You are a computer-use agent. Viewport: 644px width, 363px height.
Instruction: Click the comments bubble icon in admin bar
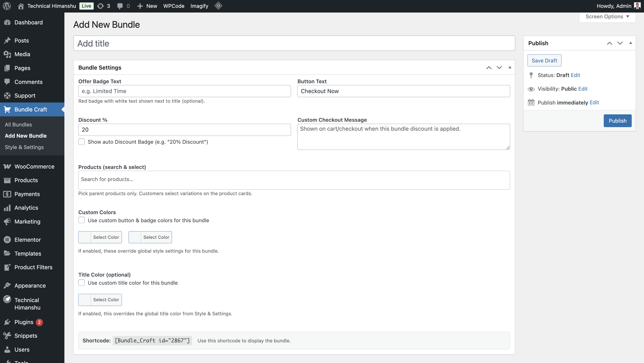(120, 6)
